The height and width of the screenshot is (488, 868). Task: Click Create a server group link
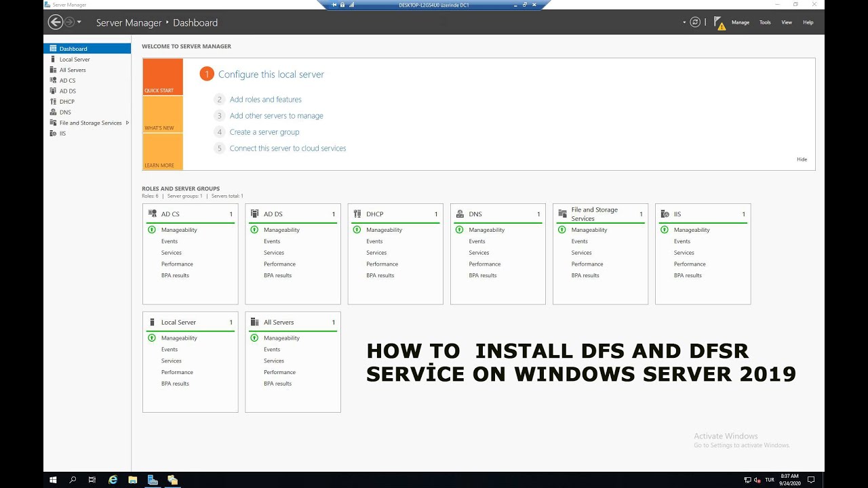coord(264,132)
